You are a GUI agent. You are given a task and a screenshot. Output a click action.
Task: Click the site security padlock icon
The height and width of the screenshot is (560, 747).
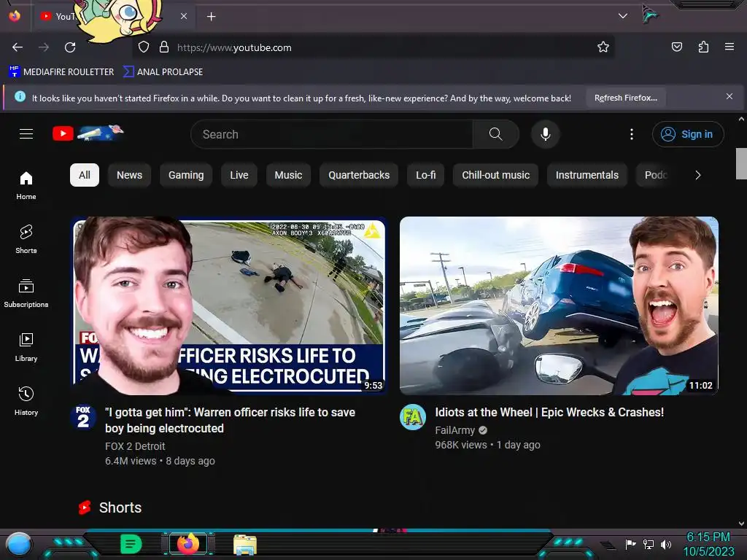[x=164, y=47]
